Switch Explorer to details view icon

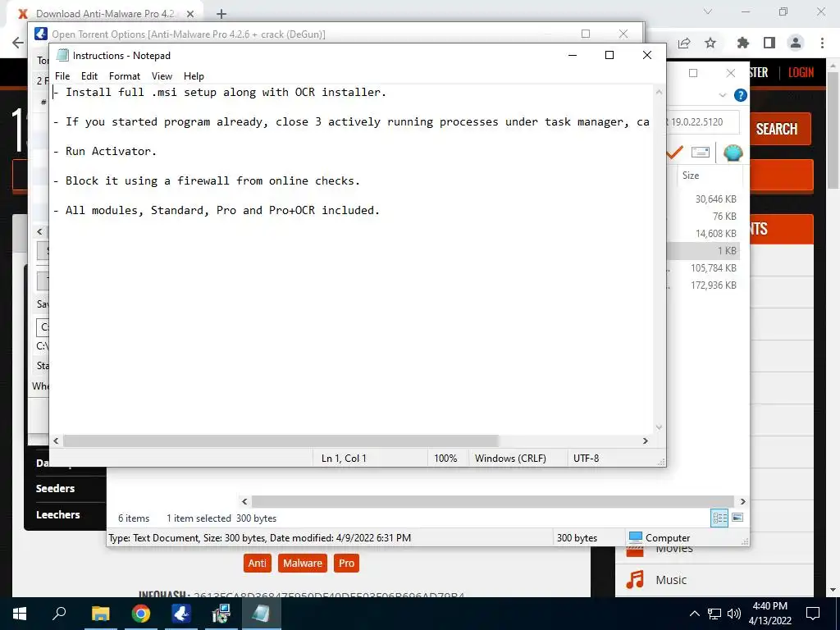click(x=719, y=518)
